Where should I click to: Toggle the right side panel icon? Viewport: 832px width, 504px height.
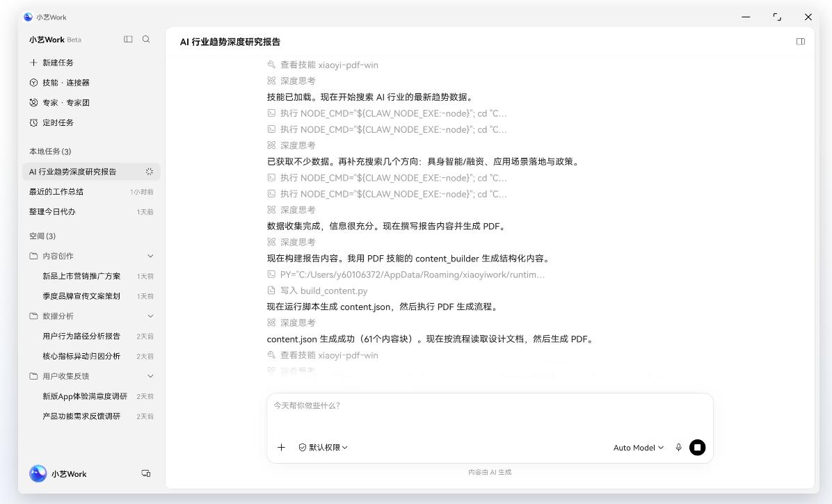point(800,41)
